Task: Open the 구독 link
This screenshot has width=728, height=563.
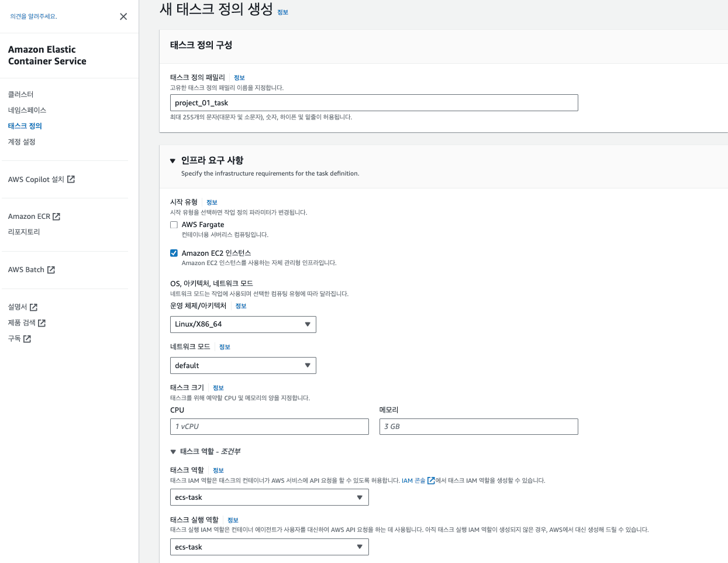Action: tap(15, 339)
